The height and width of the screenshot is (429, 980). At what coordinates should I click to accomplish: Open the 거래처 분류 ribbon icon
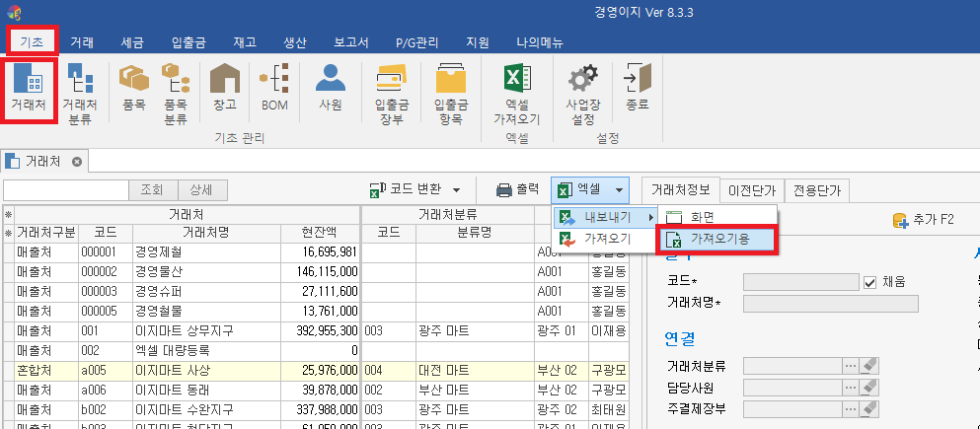click(x=79, y=91)
